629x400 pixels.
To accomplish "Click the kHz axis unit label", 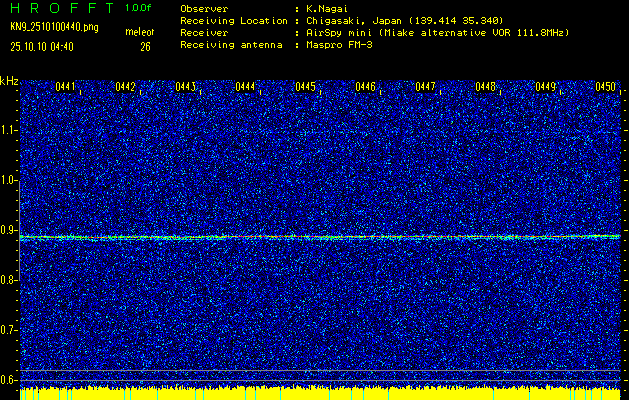I will (x=9, y=80).
